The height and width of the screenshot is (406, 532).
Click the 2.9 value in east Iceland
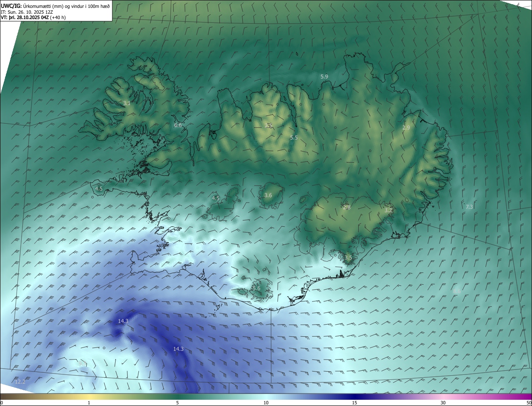(x=406, y=128)
